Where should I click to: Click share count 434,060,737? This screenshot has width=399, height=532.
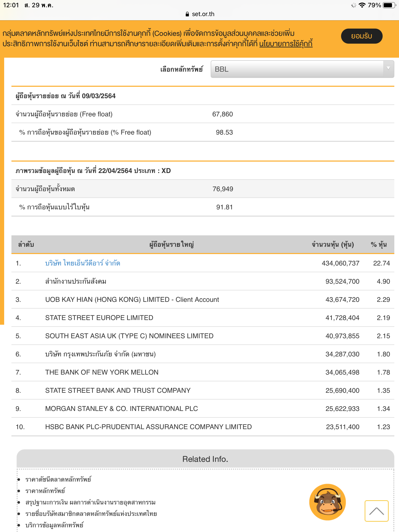click(341, 263)
